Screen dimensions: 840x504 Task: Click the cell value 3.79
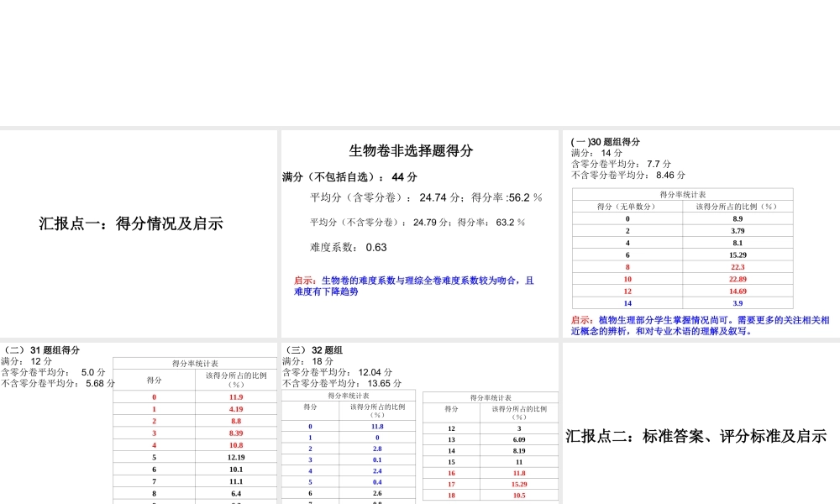click(738, 231)
